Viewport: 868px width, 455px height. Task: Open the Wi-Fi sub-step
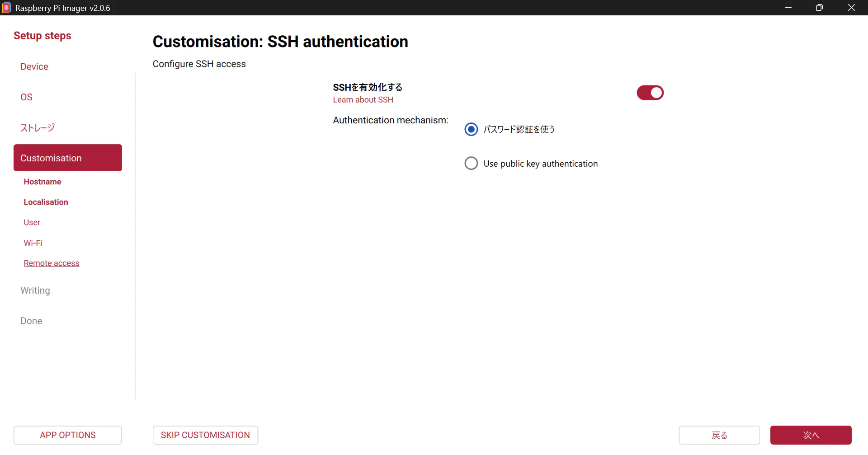(x=33, y=243)
